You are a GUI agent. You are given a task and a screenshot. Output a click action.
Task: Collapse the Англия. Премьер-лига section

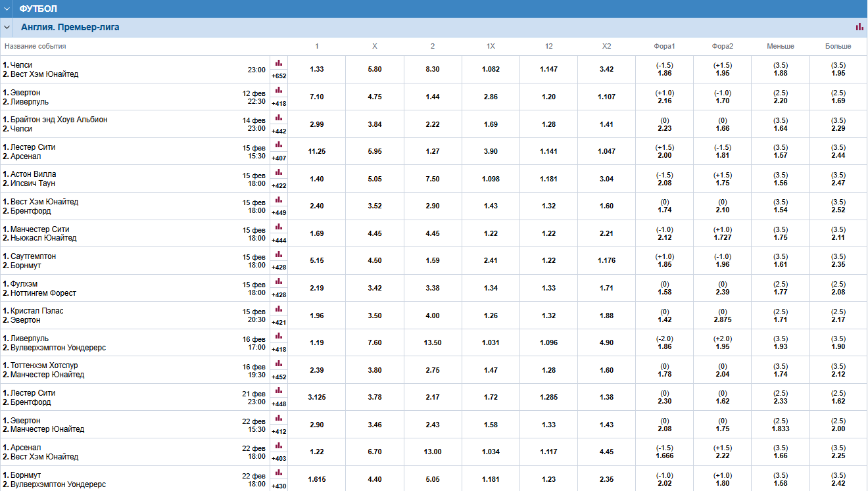pos(7,27)
